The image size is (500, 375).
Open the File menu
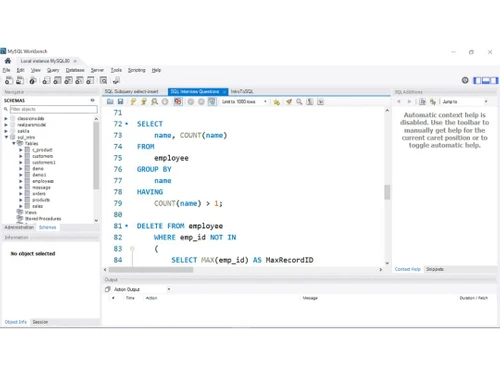(6, 70)
